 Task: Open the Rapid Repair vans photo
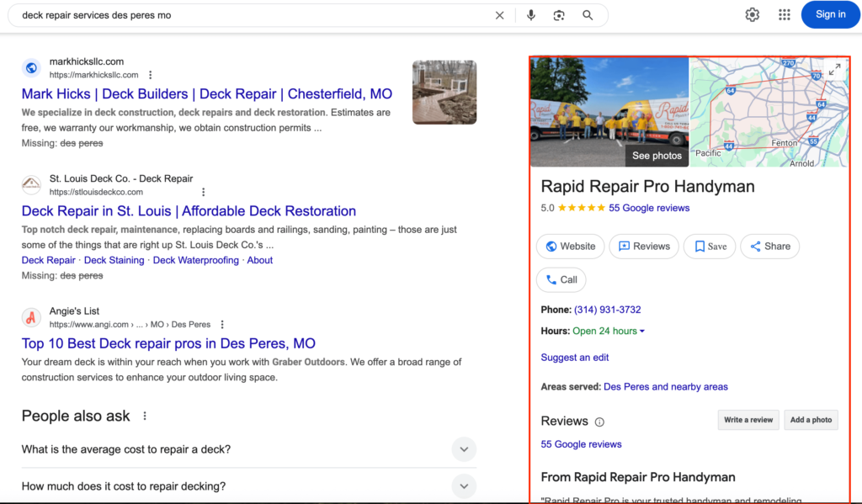pos(609,112)
